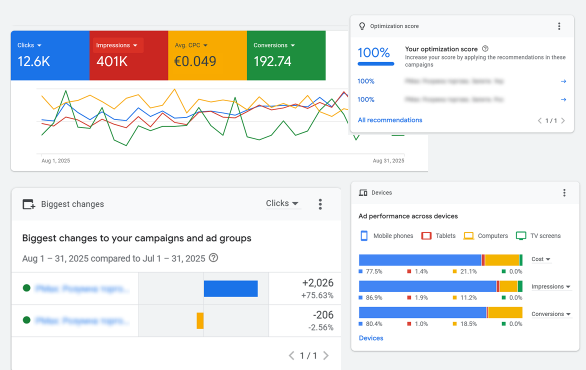586x370 pixels.
Task: Click the optimization score help icon
Action: click(x=485, y=49)
